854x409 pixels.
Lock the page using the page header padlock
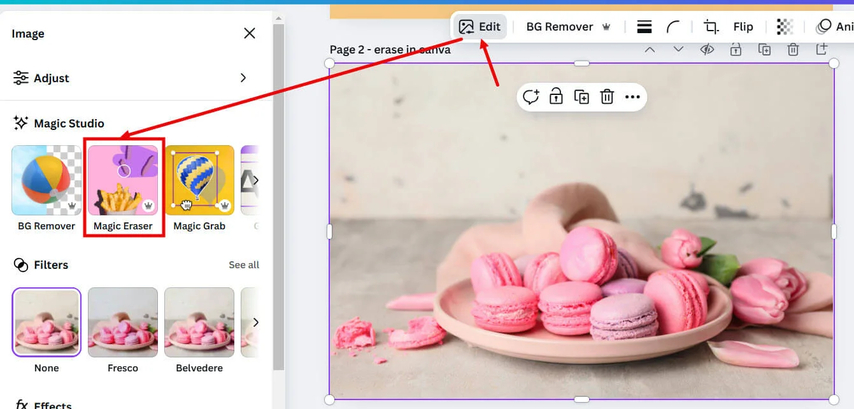[x=736, y=50]
